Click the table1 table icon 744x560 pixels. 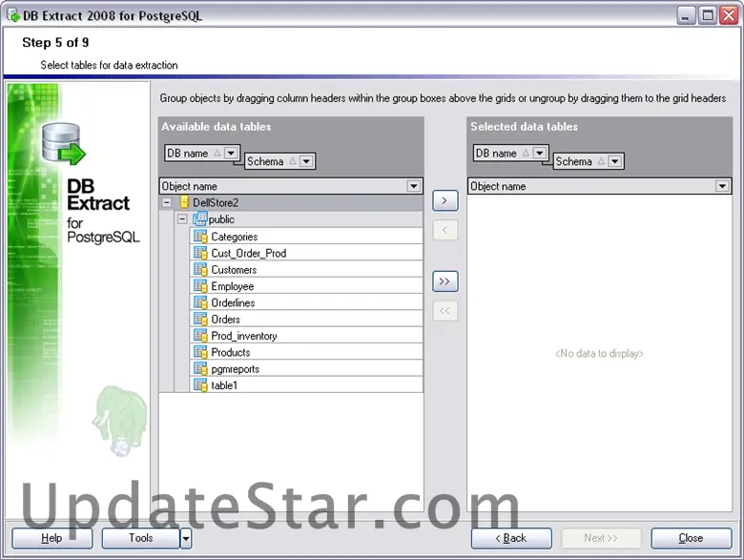point(200,385)
